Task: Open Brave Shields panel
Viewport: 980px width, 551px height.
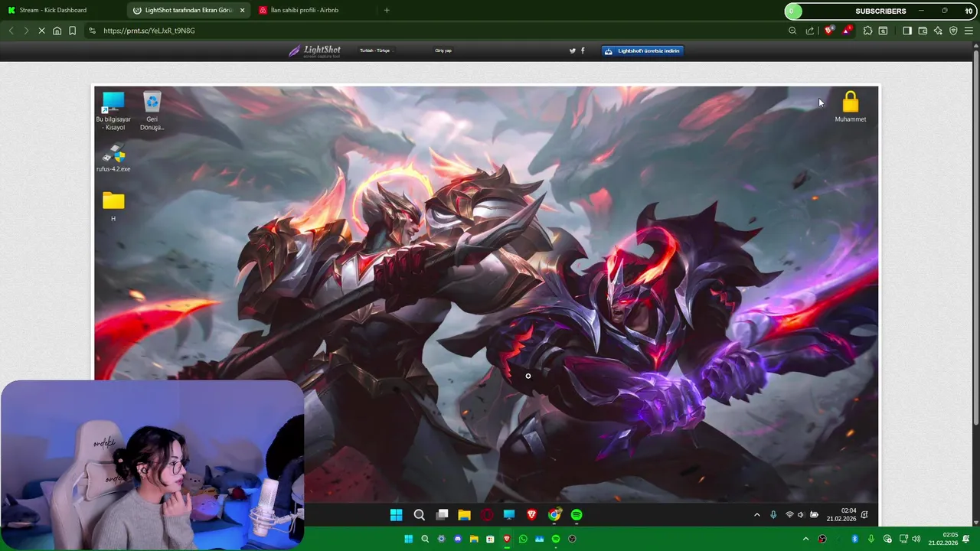Action: pos(829,31)
